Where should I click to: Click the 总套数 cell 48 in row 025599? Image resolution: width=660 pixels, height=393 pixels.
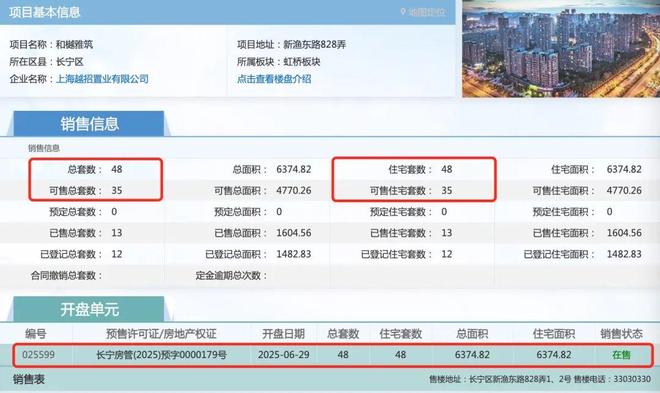(x=343, y=355)
